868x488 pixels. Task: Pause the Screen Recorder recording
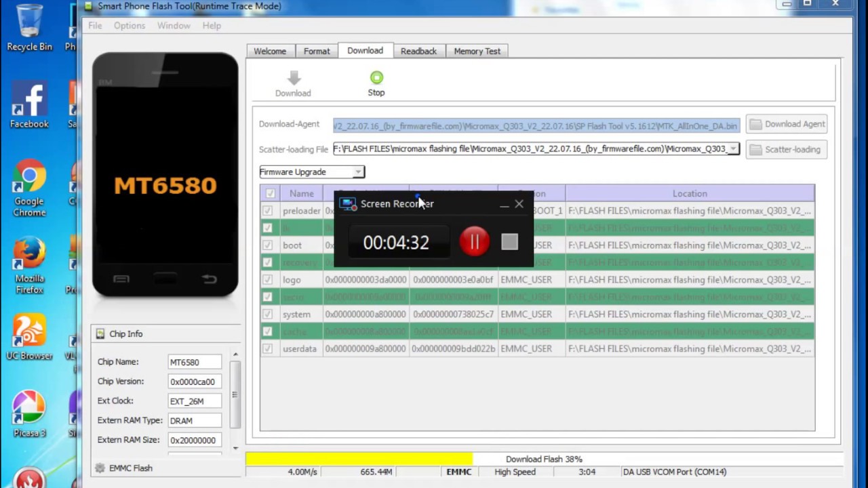pyautogui.click(x=474, y=241)
